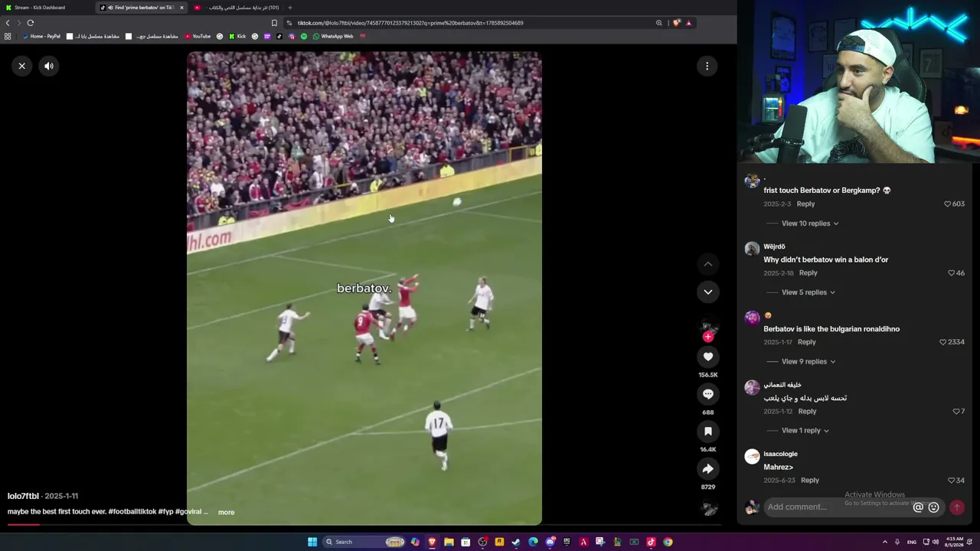Image resolution: width=980 pixels, height=551 pixels.
Task: Open the taskbar clock showing 4:15 AM
Action: coord(954,542)
